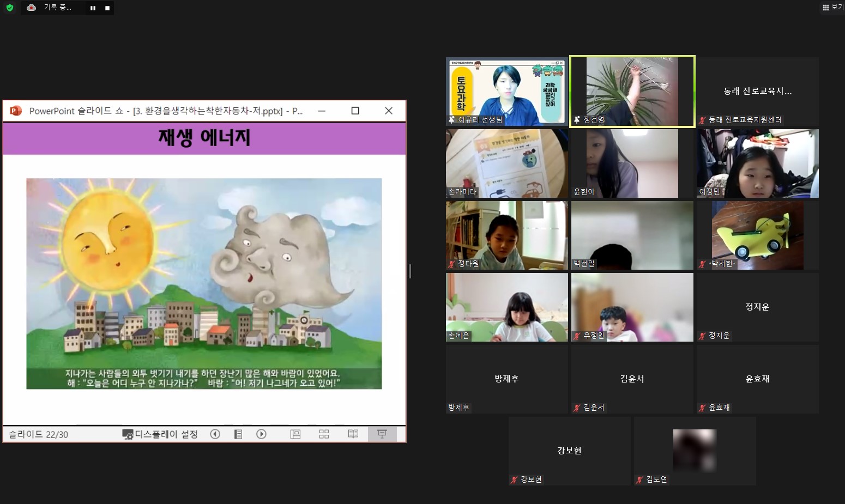Screen dimensions: 845x504
Task: Click pin icon on 정건영 tile
Action: (577, 120)
